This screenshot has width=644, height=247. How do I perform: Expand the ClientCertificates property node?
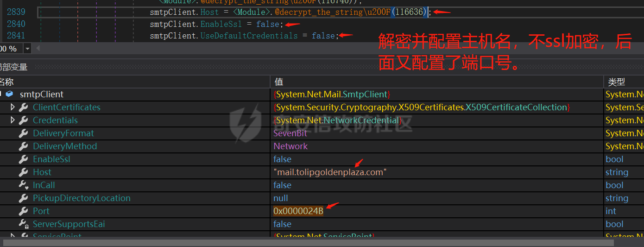[x=13, y=107]
